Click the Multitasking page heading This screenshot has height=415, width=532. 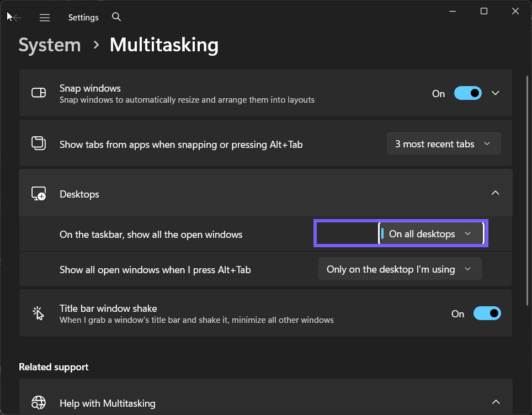(x=164, y=45)
